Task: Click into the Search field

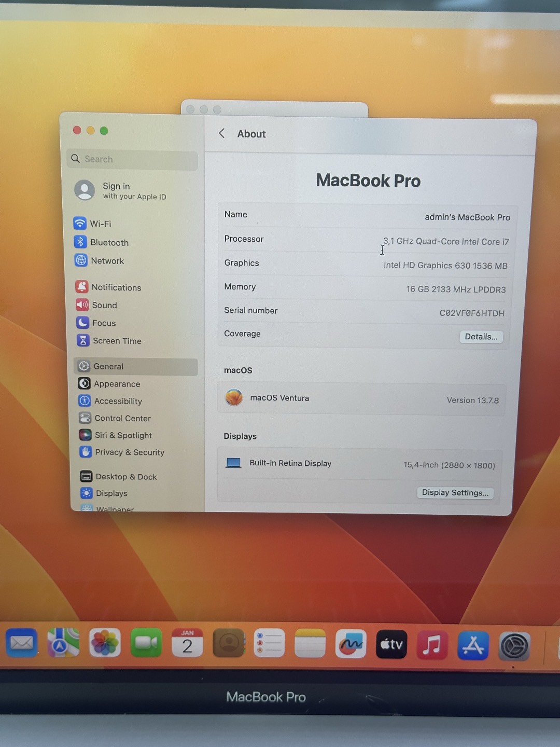Action: [x=132, y=159]
